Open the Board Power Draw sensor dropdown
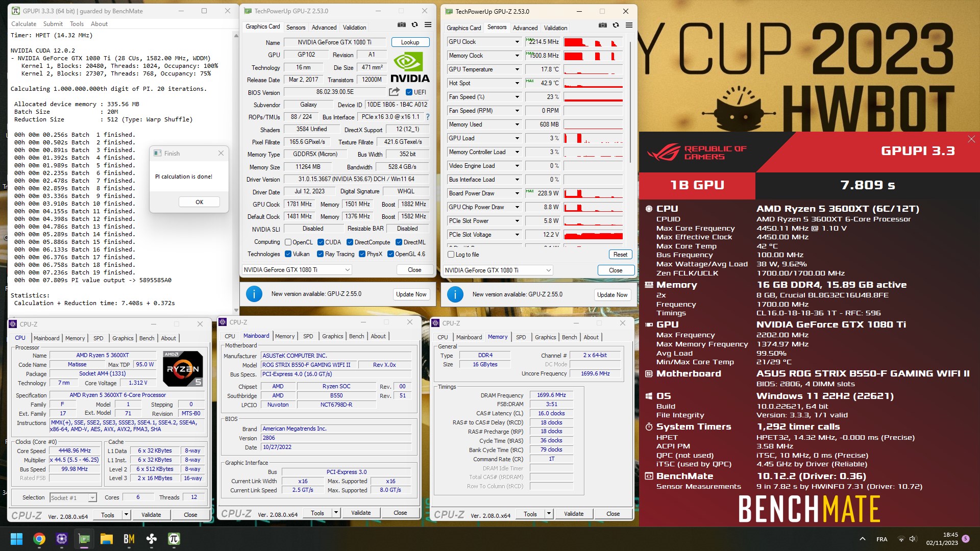Screen dimensions: 980x551 [x=517, y=193]
